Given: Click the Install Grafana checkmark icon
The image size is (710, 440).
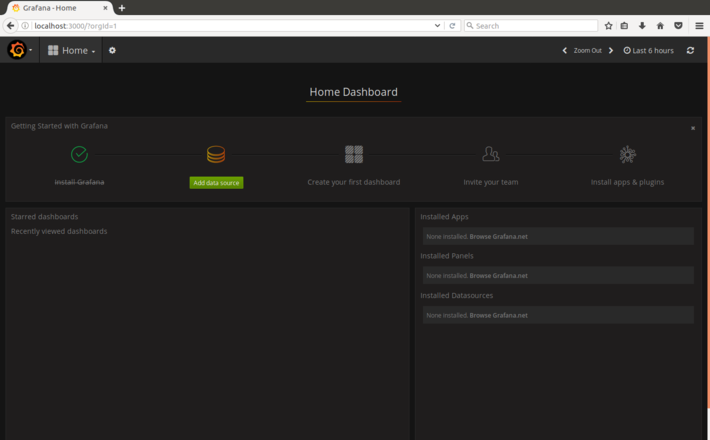Looking at the screenshot, I should 79,154.
